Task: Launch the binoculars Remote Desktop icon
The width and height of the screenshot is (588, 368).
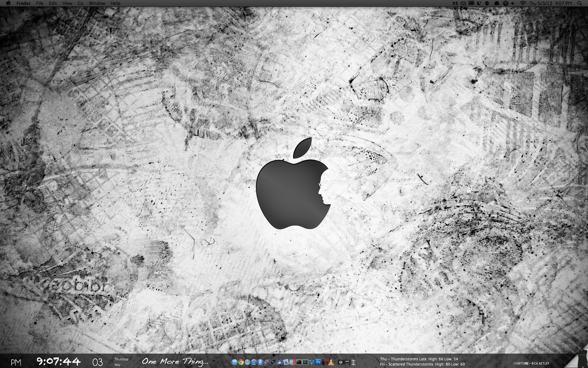Action: tap(312, 362)
